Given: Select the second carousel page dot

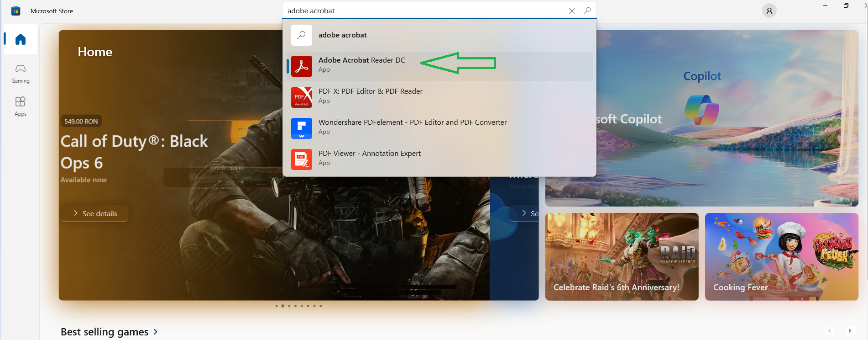Looking at the screenshot, I should (282, 306).
